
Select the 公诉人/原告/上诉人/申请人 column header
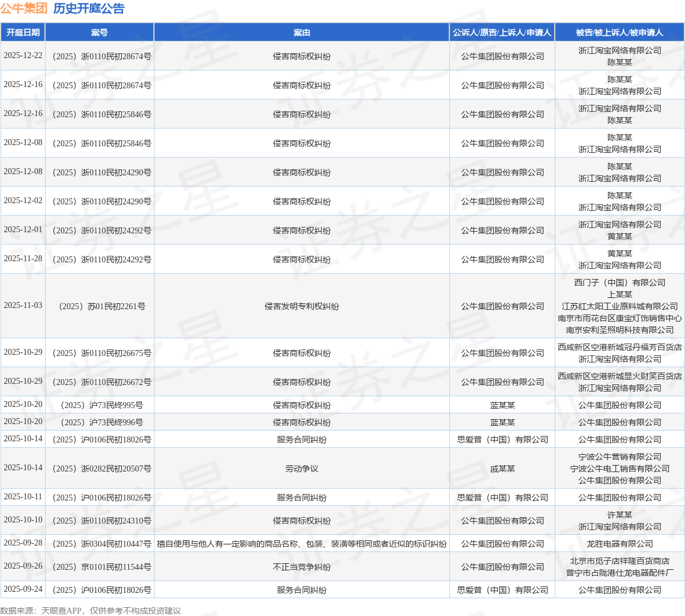(503, 33)
